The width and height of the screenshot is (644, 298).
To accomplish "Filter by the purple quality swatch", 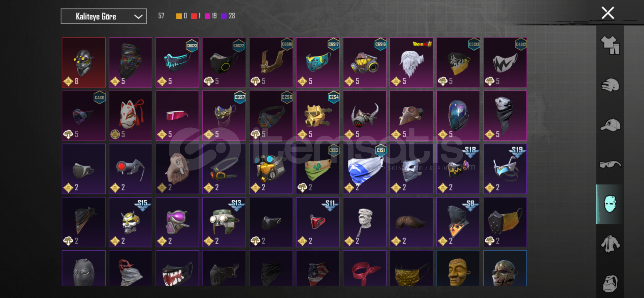I will click(224, 16).
